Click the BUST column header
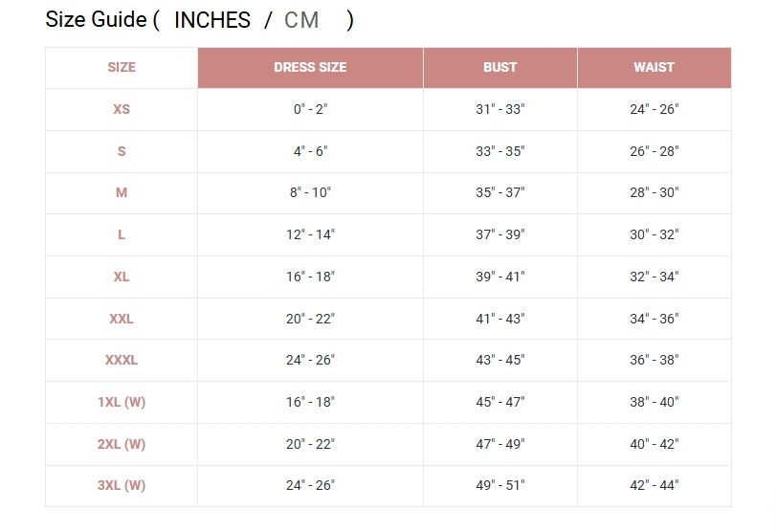Screen dimensions: 776x532 coord(500,68)
